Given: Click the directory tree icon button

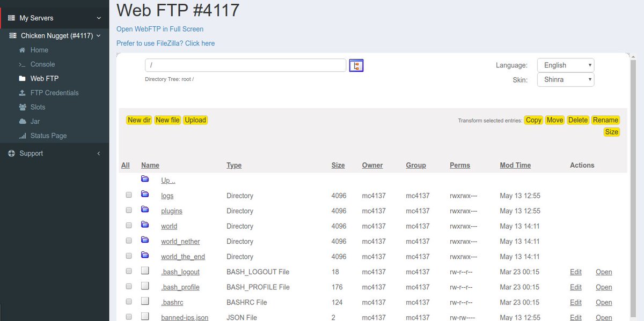Looking at the screenshot, I should point(356,65).
